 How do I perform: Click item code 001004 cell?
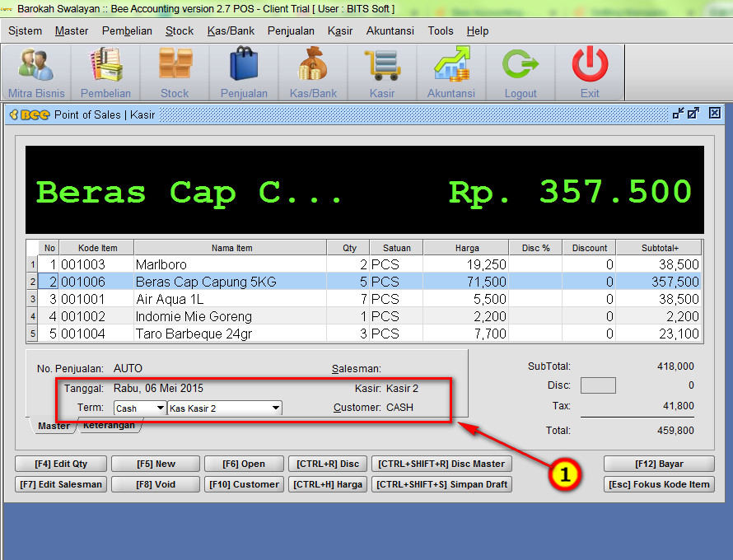(96, 334)
